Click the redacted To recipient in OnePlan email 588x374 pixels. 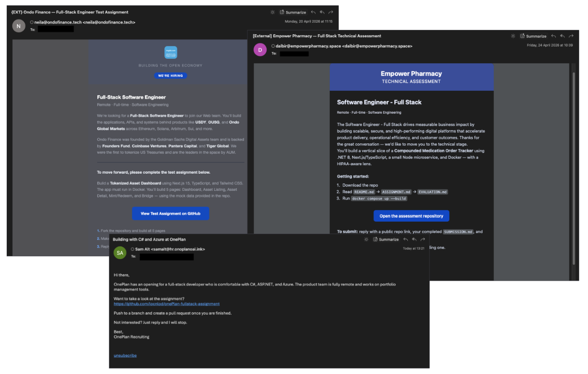(166, 257)
